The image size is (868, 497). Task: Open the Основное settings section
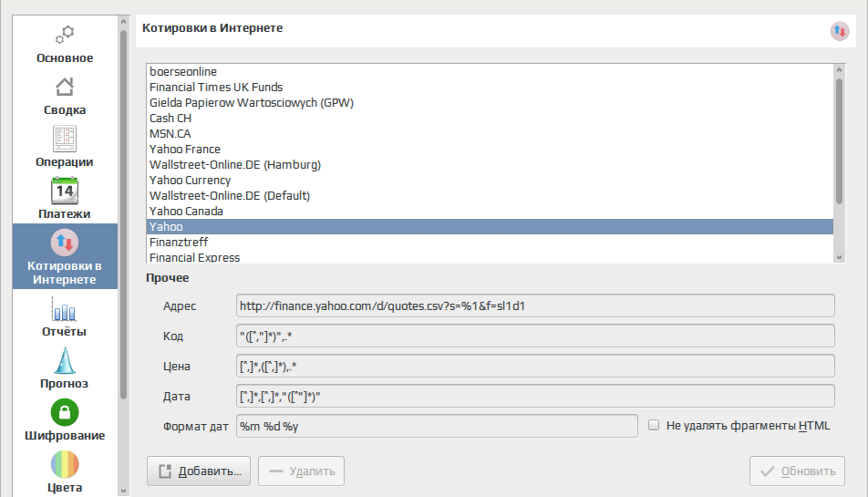tap(65, 45)
